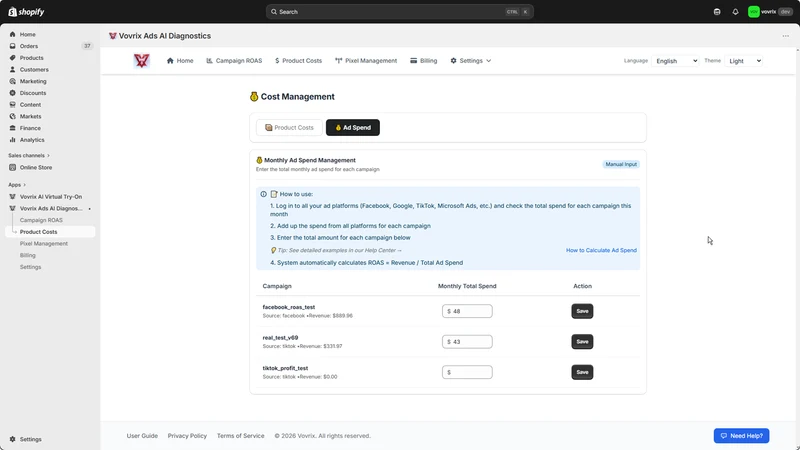
Task: Click the pin dot next to Vovrix Ads app
Action: [89, 209]
